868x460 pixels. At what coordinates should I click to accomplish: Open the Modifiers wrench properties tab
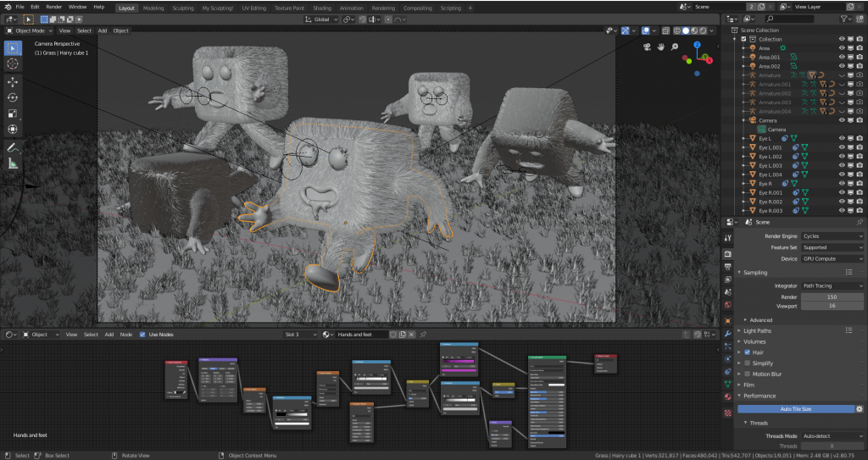click(x=727, y=334)
